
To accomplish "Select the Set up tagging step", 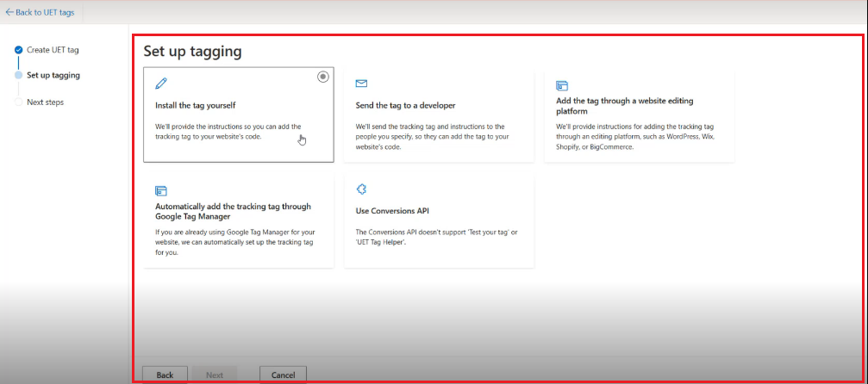I will tap(53, 75).
